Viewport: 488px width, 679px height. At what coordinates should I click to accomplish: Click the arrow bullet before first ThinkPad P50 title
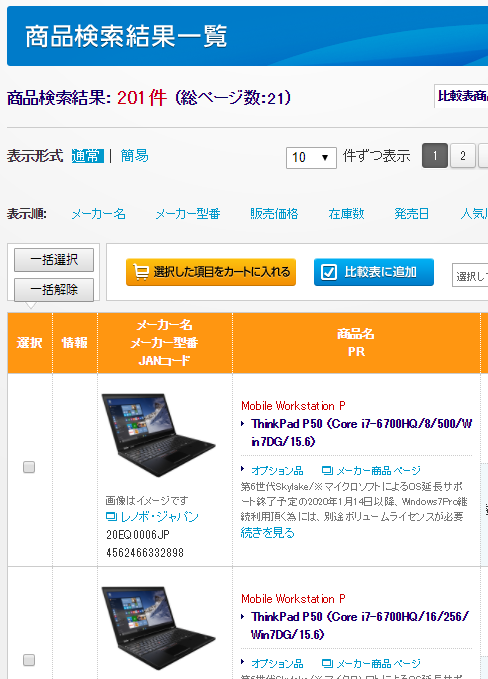tap(243, 424)
